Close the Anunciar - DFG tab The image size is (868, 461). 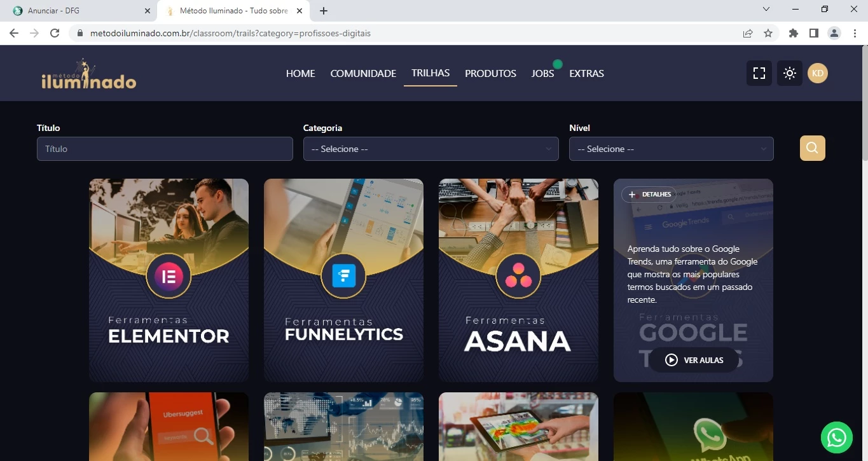point(148,11)
